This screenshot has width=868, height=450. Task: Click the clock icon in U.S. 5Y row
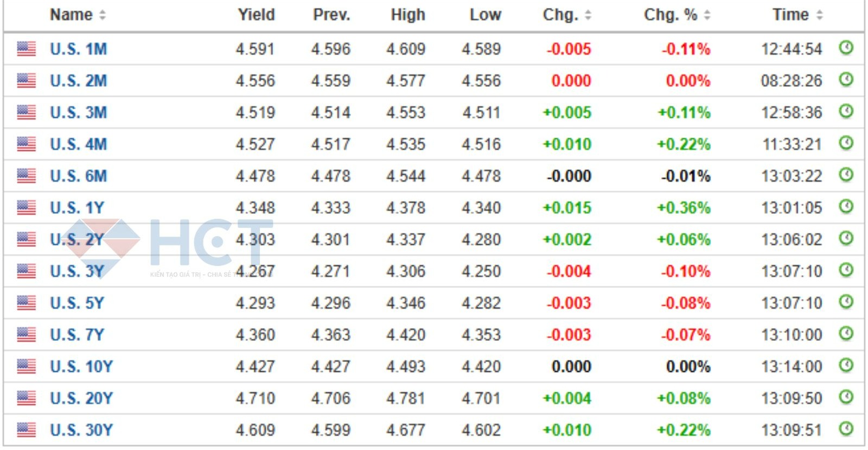pos(846,302)
